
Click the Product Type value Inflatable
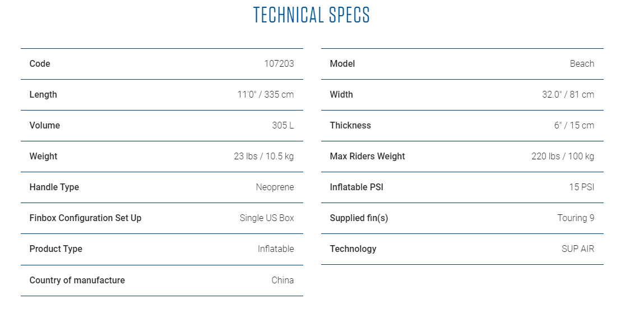tap(276, 249)
